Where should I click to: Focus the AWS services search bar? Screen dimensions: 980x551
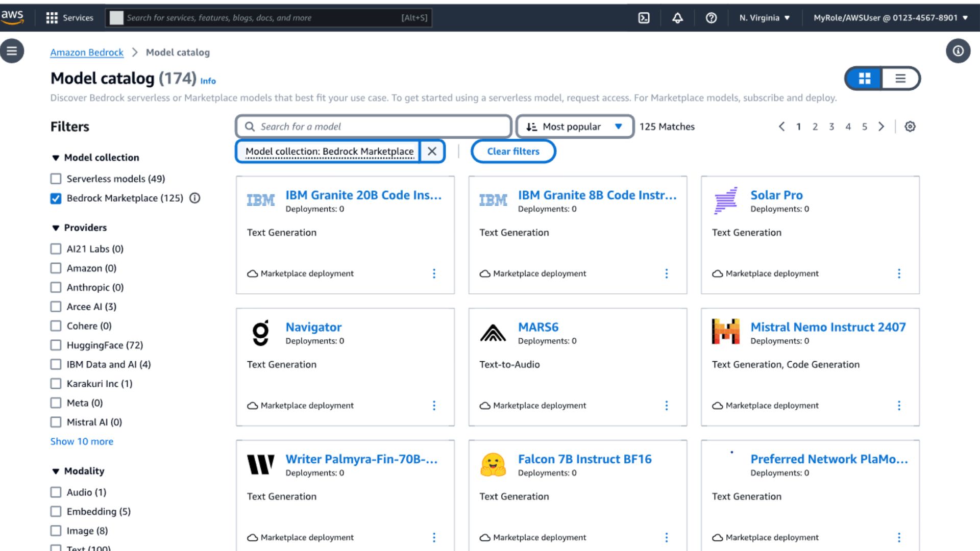click(269, 18)
